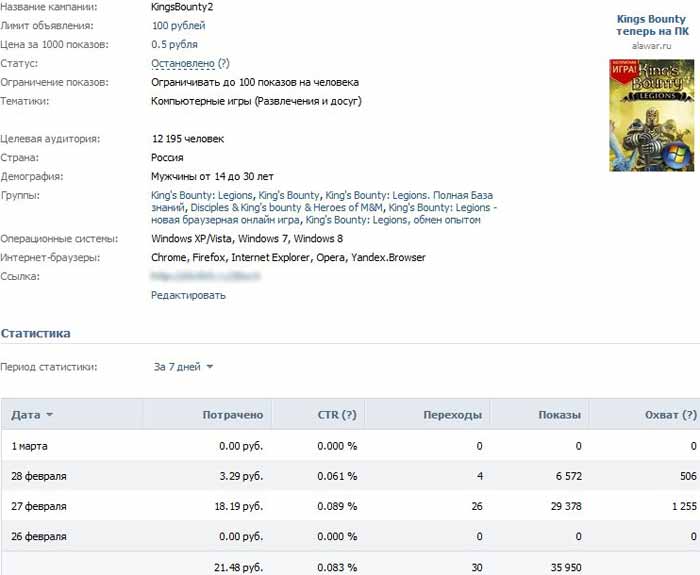Screen dimensions: 700x575
Task: Click the '506' reach cell
Action: [x=688, y=476]
